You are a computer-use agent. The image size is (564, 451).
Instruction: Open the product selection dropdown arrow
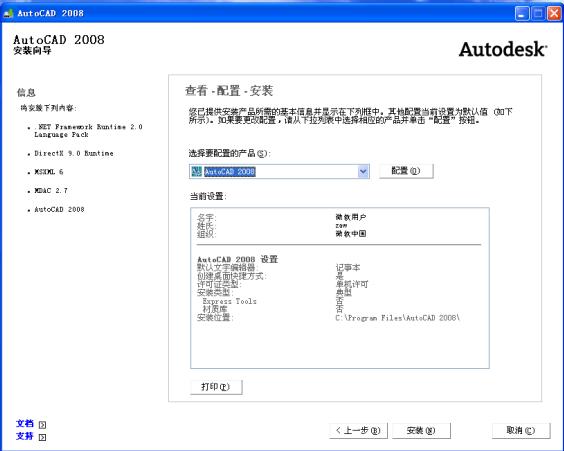(x=363, y=171)
